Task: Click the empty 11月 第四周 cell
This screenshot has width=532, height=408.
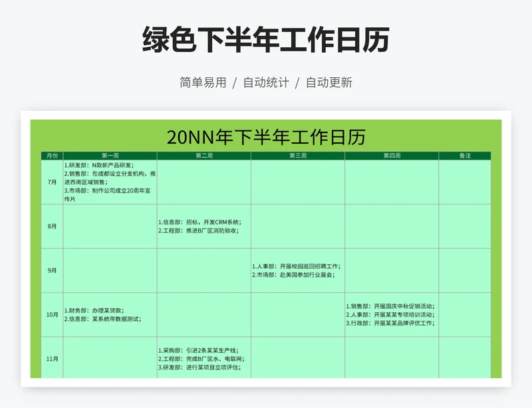Action: 392,357
